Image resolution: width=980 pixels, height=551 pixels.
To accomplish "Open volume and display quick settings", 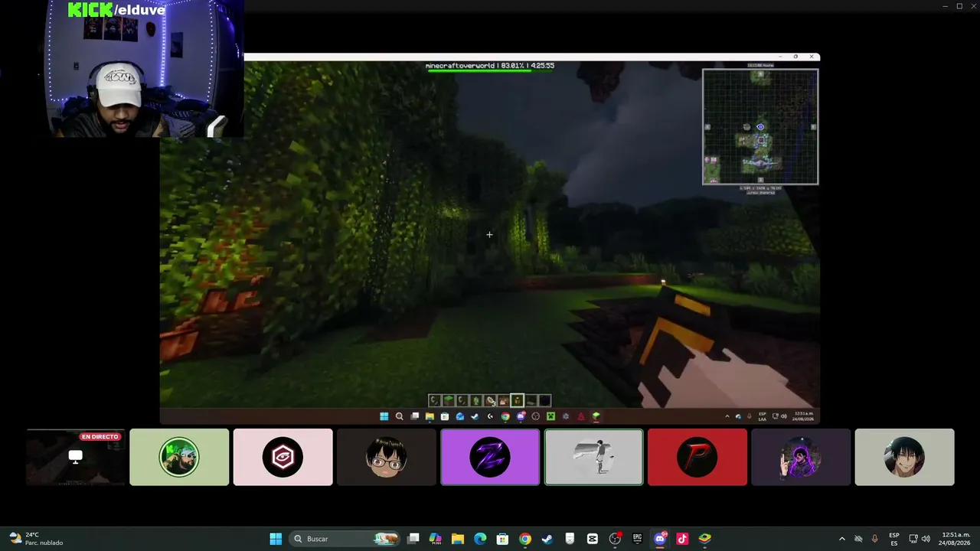I will click(x=920, y=539).
